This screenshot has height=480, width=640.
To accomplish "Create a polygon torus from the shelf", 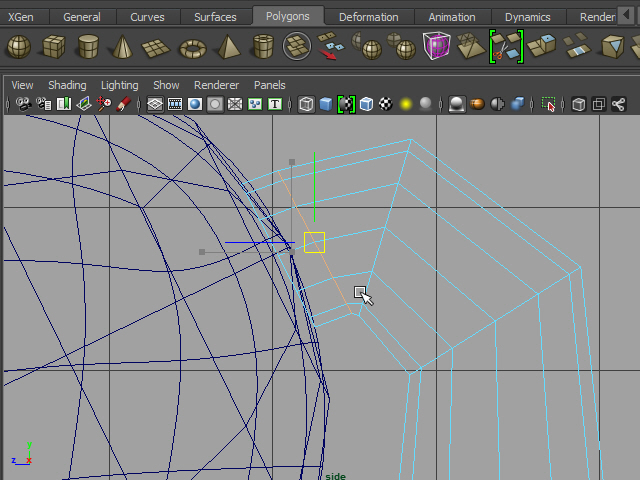I will click(x=193, y=49).
